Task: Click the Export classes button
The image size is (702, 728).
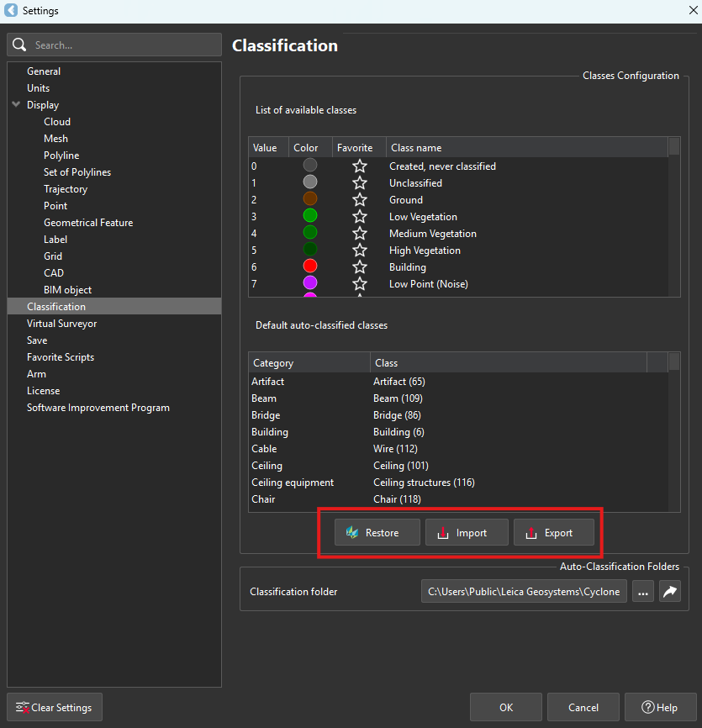Action: pos(554,533)
